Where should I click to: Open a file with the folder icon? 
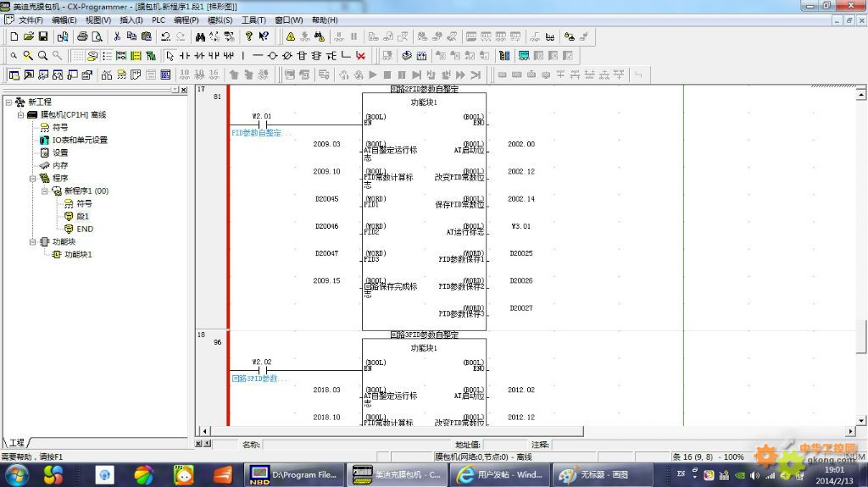pyautogui.click(x=29, y=36)
